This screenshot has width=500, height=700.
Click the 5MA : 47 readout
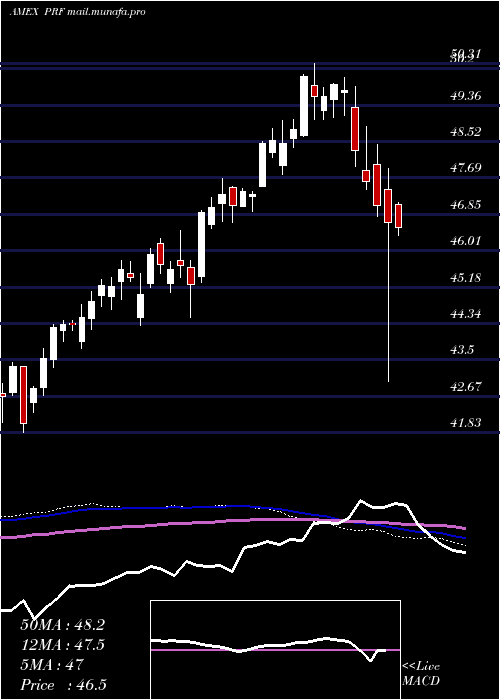51,665
